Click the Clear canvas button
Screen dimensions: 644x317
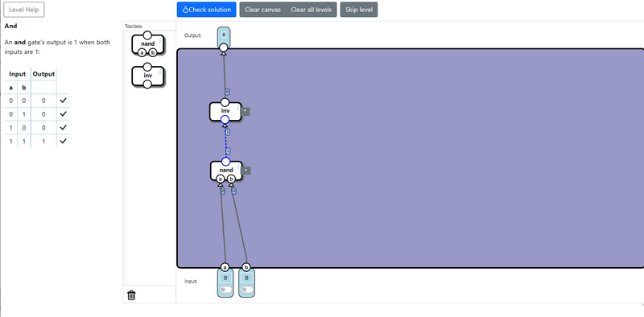[263, 10]
